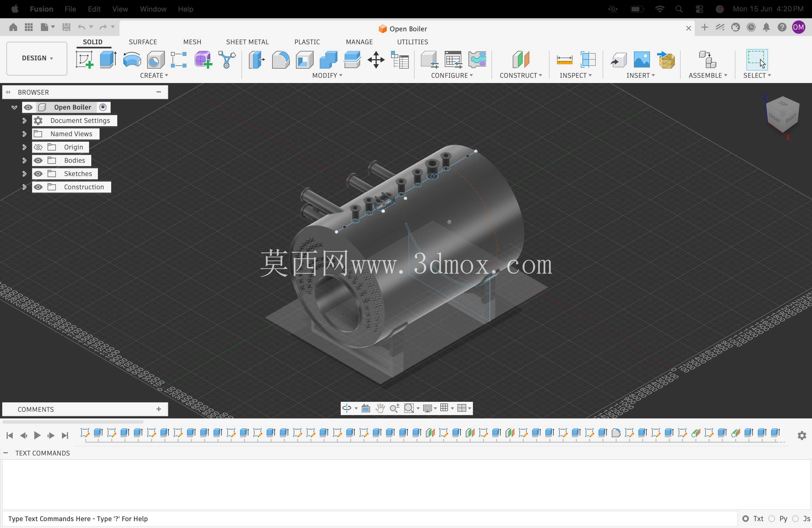Open the Data Panel grid icon
The height and width of the screenshot is (528, 812).
(x=29, y=27)
